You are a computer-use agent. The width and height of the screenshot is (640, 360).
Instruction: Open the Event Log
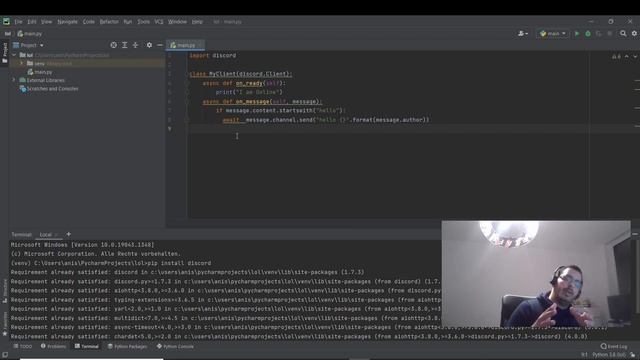point(613,346)
